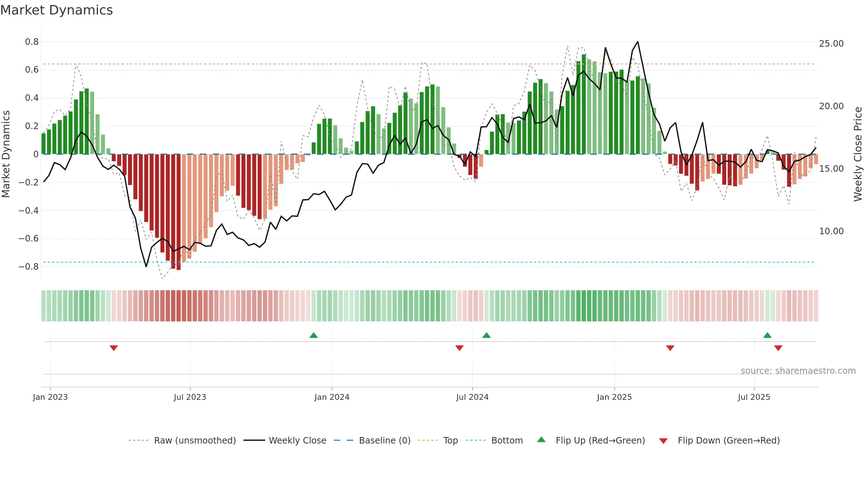Click the Jul 2024 axis label
The height and width of the screenshot is (488, 868).
point(472,397)
